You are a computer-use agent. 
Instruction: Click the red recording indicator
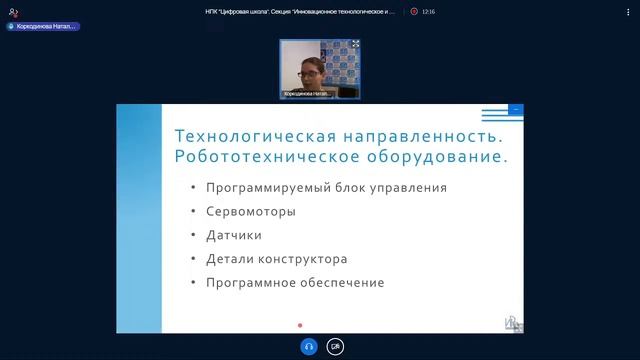tap(414, 12)
